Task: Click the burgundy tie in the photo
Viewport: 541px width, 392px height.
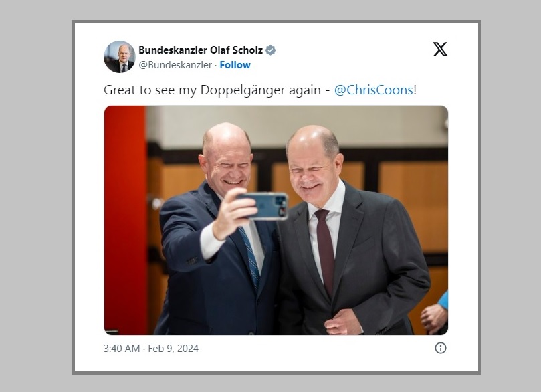Action: pos(326,249)
